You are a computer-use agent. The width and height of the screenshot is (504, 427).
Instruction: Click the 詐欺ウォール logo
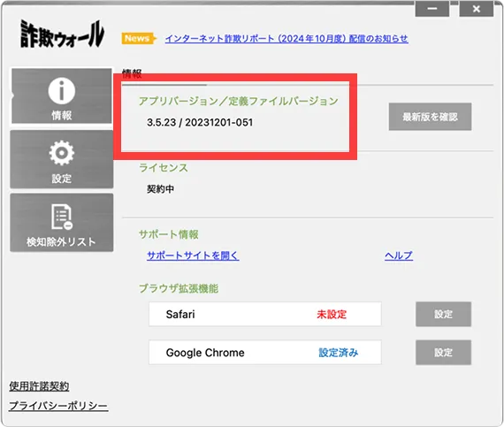(x=63, y=34)
